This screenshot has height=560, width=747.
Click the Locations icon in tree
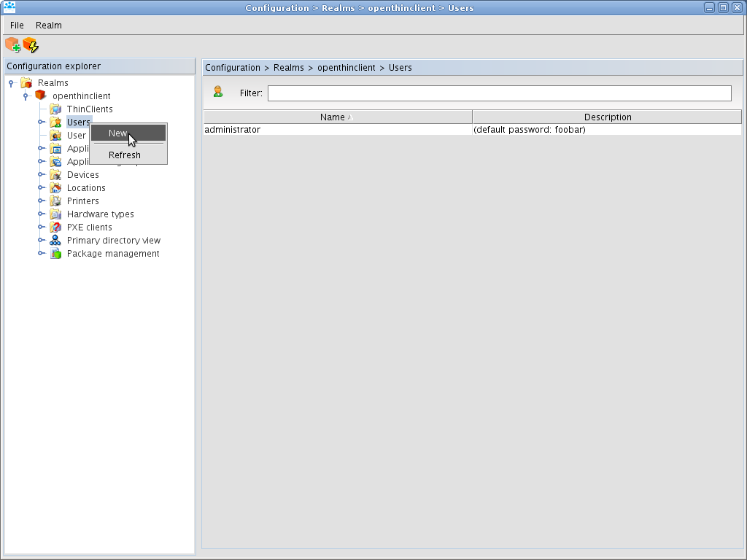[55, 188]
